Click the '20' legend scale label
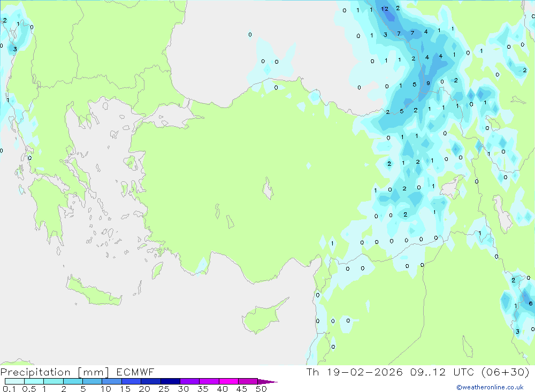 (144, 389)
